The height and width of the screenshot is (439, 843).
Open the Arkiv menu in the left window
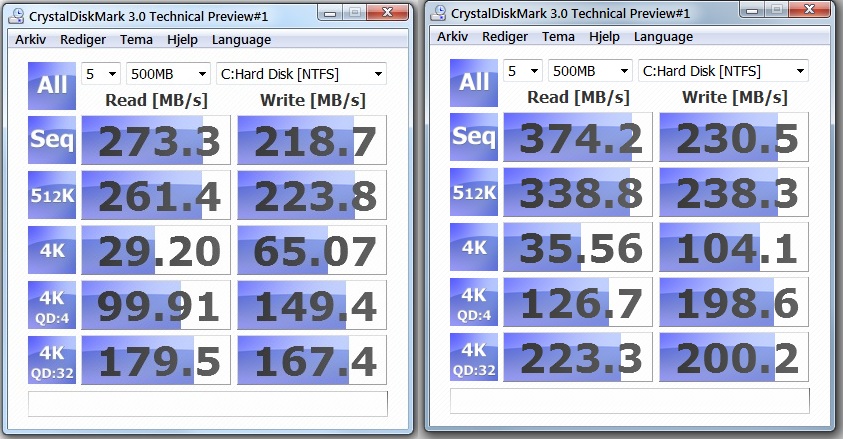[x=31, y=40]
